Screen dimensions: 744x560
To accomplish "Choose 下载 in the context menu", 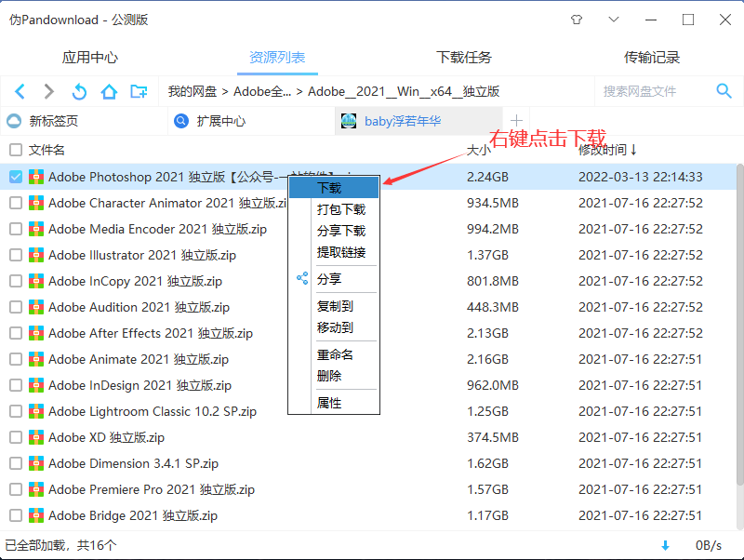I will point(334,188).
